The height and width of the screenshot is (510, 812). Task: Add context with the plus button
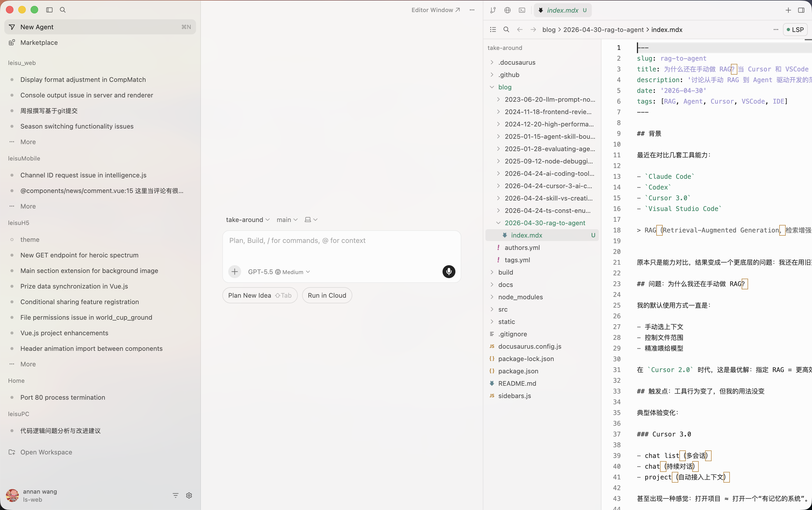click(235, 272)
